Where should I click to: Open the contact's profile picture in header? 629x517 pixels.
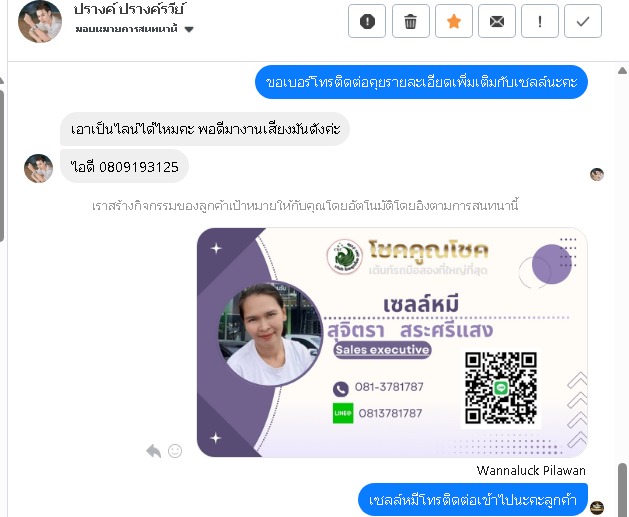40,21
